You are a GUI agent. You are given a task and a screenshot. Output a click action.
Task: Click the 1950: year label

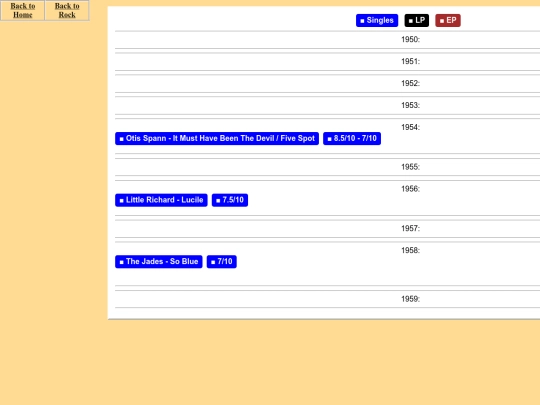coord(411,40)
